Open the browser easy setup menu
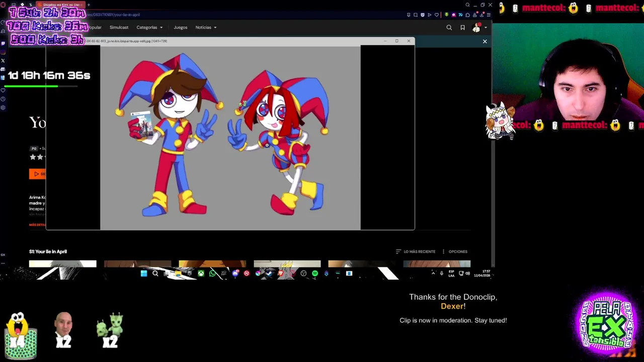Image resolution: width=644 pixels, height=362 pixels. click(x=489, y=15)
